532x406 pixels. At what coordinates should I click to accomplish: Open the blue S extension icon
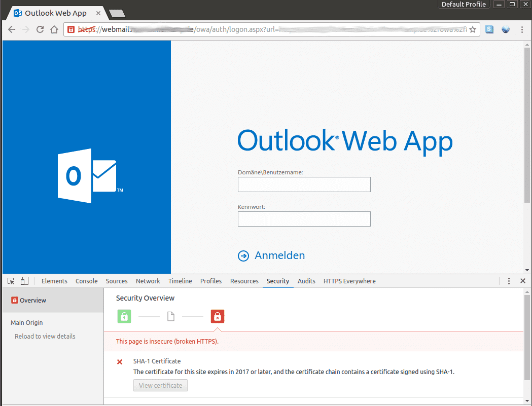coord(489,29)
